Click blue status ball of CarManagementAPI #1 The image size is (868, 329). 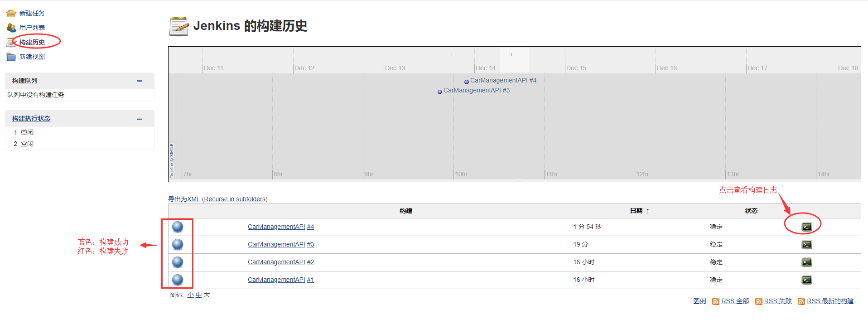pyautogui.click(x=178, y=280)
